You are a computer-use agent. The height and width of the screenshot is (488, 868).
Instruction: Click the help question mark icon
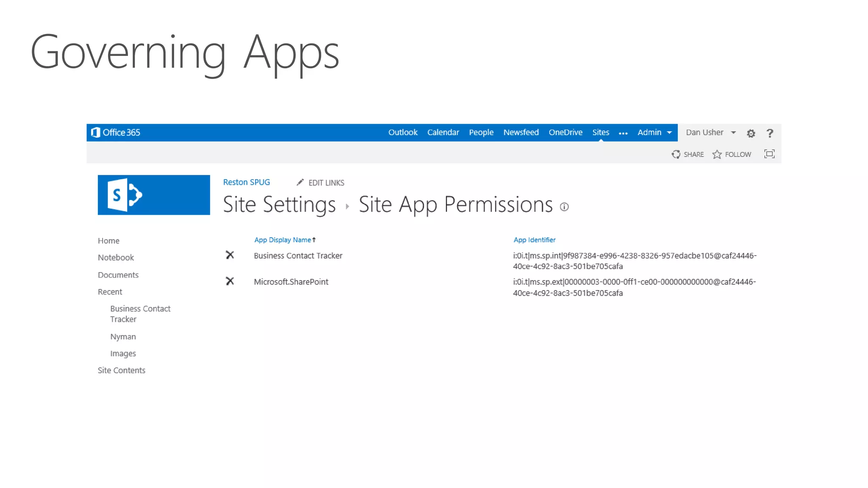click(x=770, y=133)
